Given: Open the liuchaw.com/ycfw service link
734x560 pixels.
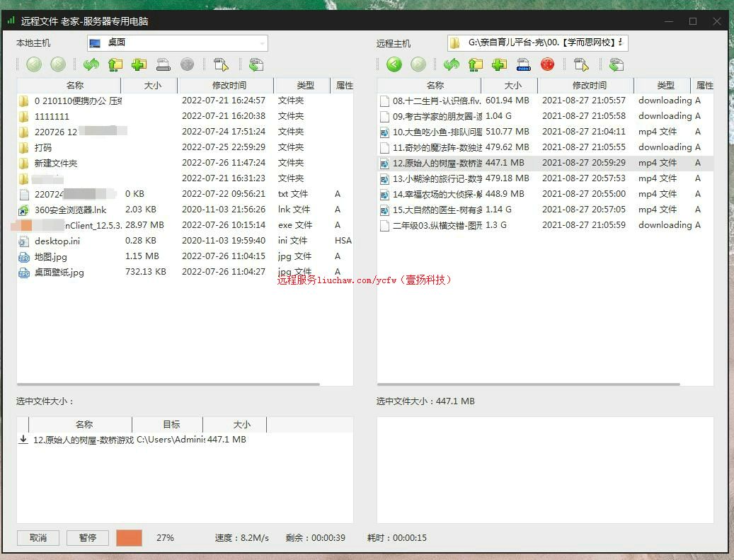Looking at the screenshot, I should (365, 280).
